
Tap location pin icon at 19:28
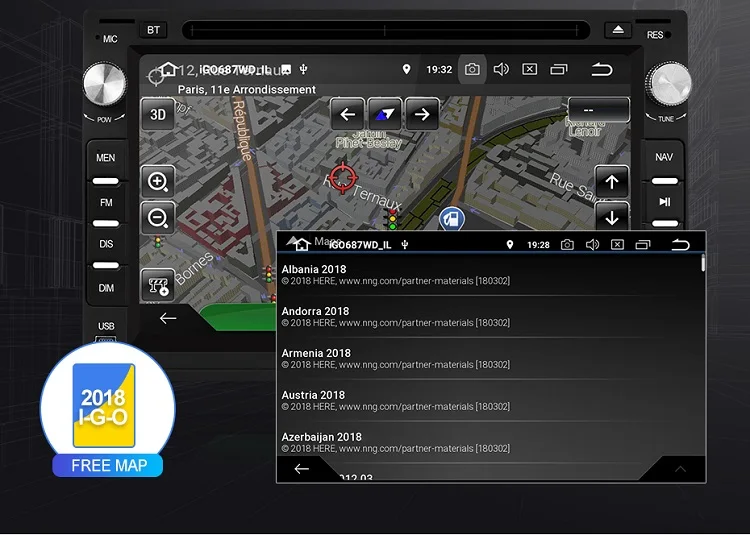coord(510,245)
